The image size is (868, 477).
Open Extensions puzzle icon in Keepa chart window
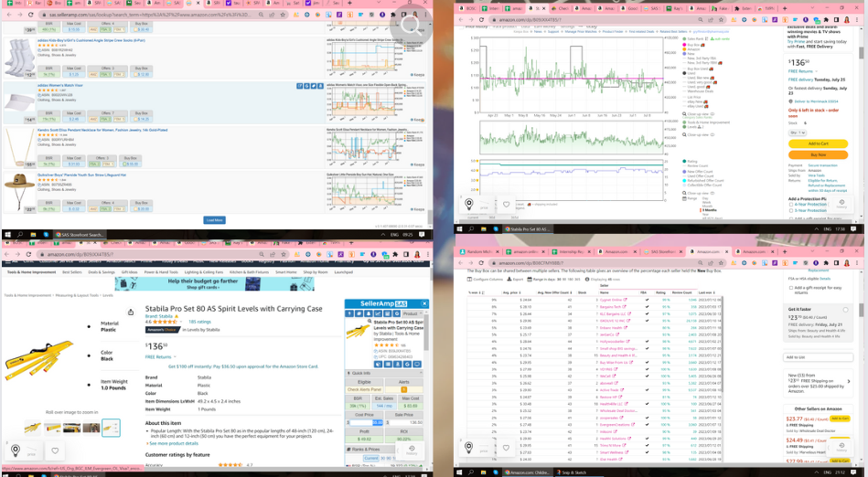(x=827, y=19)
